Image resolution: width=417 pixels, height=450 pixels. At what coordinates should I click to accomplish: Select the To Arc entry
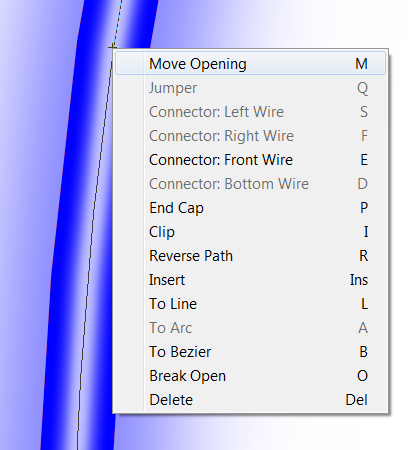[x=250, y=328]
